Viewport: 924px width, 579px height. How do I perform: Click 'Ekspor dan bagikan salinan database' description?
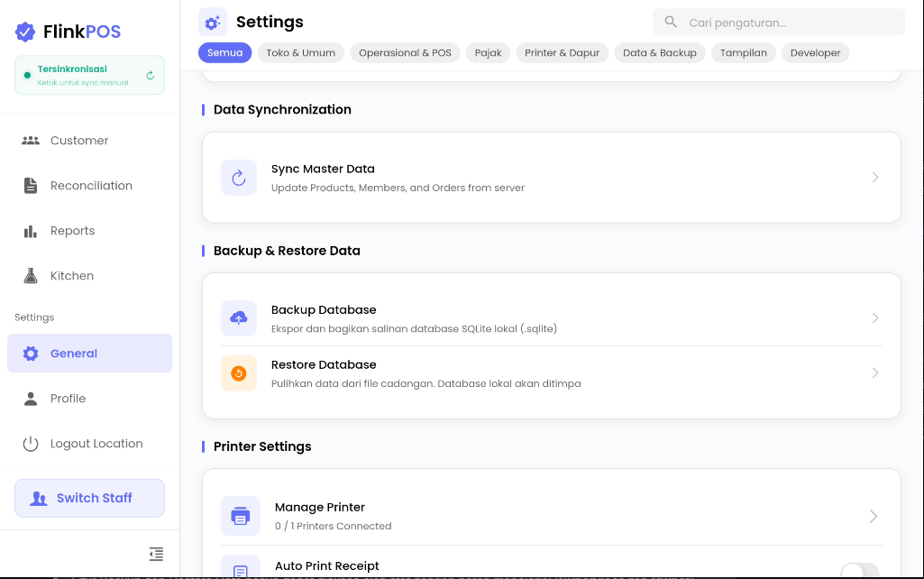[415, 329]
